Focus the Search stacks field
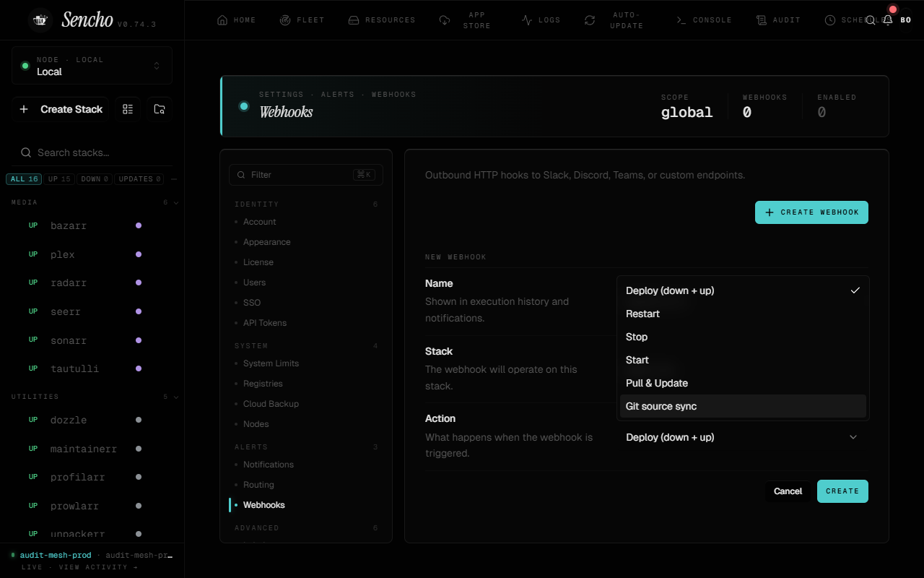This screenshot has width=924, height=578. pos(92,152)
